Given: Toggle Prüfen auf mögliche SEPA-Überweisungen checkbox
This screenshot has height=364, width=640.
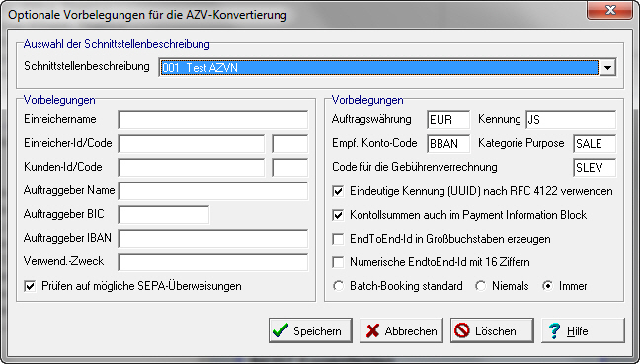Looking at the screenshot, I should click(30, 286).
